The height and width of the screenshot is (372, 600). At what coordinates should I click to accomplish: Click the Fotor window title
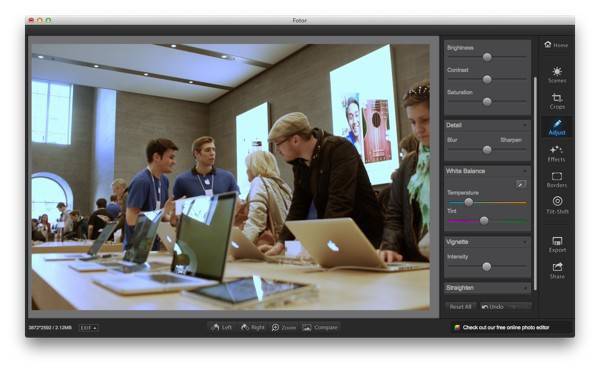click(300, 20)
